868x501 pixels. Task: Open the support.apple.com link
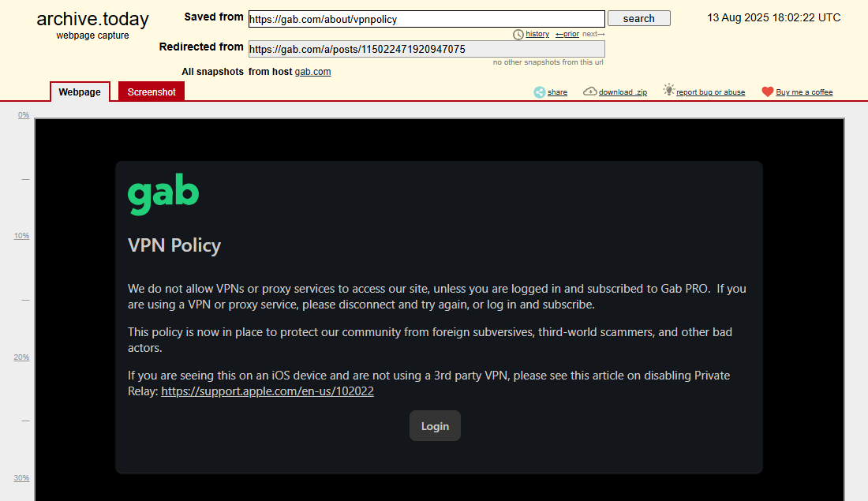pos(268,391)
